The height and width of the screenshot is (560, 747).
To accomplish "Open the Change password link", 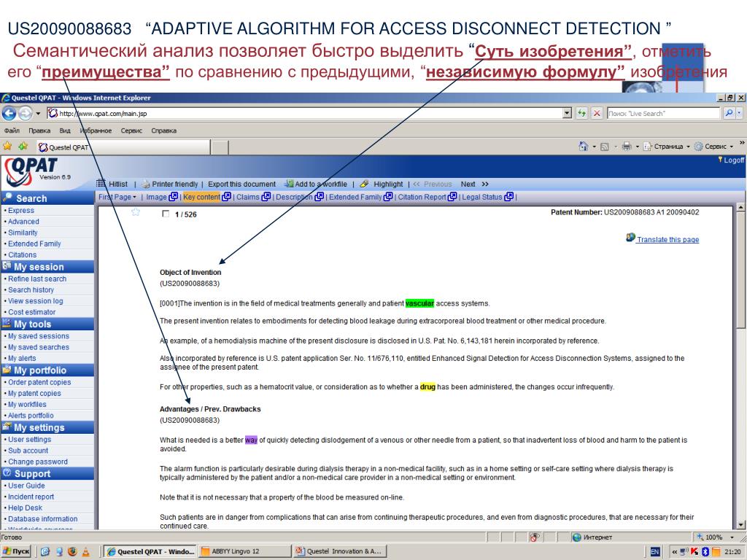I will pos(38,462).
